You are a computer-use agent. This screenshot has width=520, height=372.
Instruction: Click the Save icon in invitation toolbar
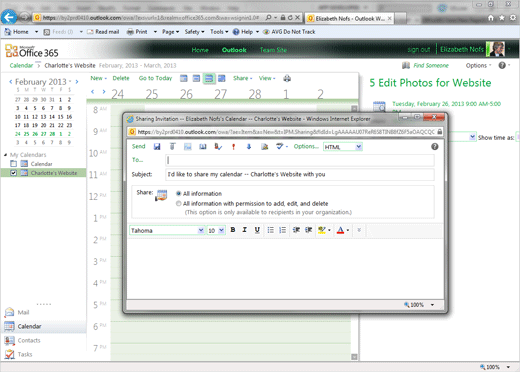click(157, 146)
